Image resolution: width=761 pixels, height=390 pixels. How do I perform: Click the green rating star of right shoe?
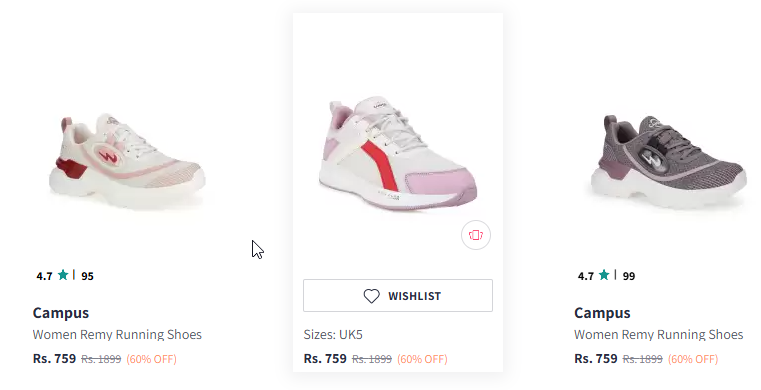[x=604, y=276]
